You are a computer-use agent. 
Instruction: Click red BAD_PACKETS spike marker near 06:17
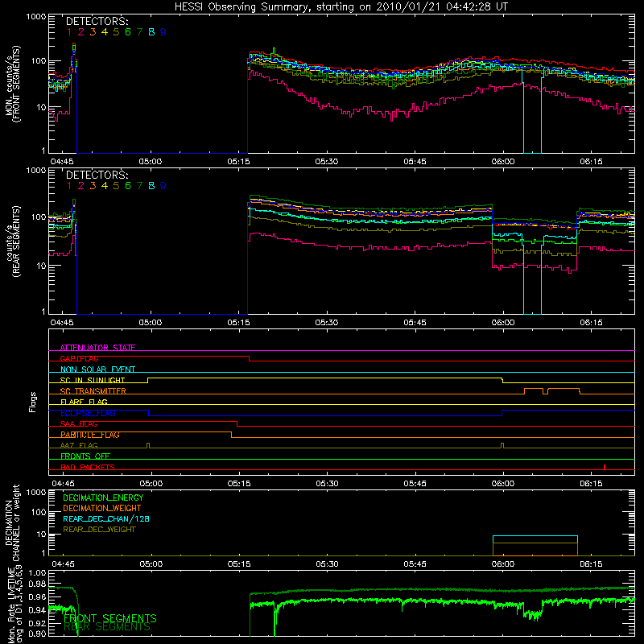point(605,467)
